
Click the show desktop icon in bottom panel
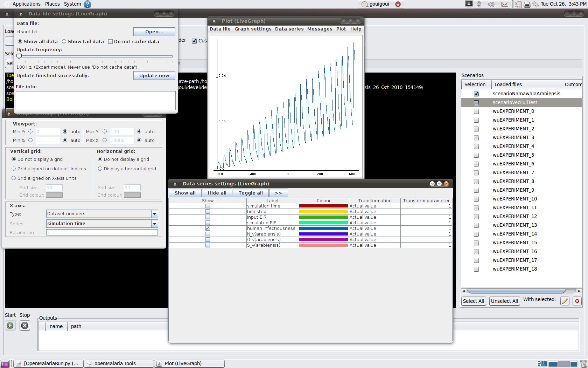tap(5, 364)
